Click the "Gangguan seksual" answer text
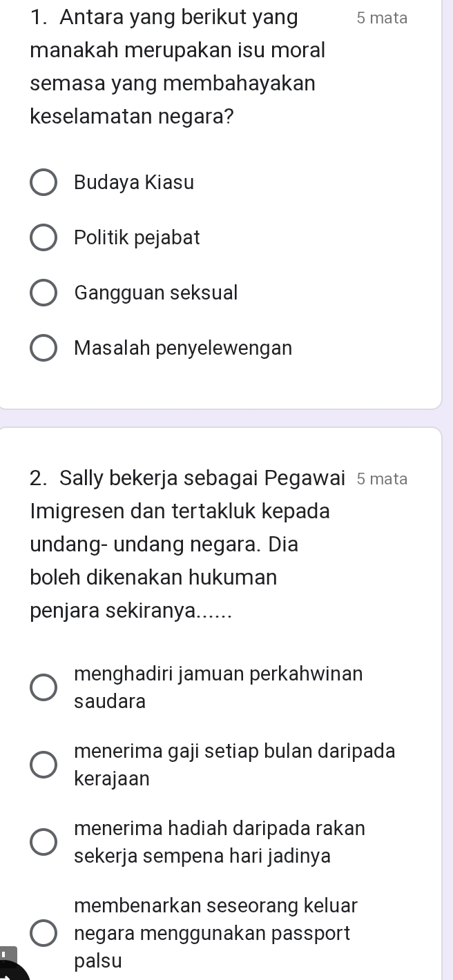The image size is (453, 980). pos(155,293)
